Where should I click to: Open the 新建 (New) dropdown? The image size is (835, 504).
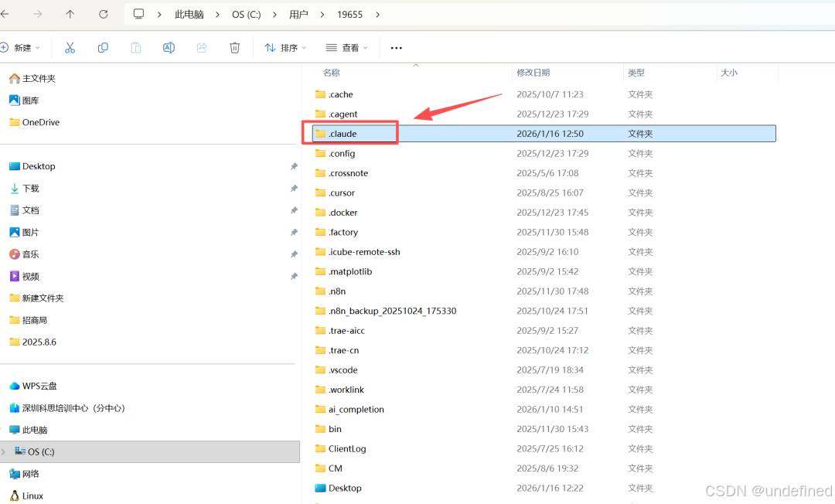pos(20,48)
